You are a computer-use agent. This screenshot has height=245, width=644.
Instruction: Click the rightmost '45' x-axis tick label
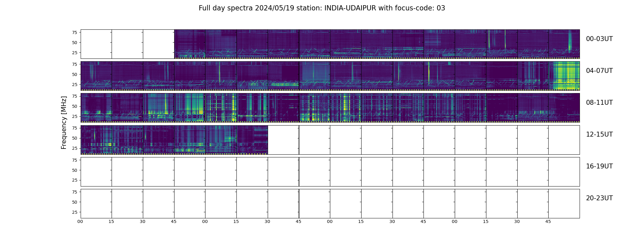tap(548, 221)
